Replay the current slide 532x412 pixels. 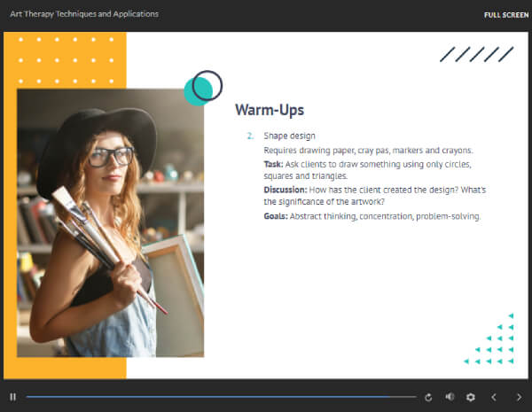coord(429,397)
